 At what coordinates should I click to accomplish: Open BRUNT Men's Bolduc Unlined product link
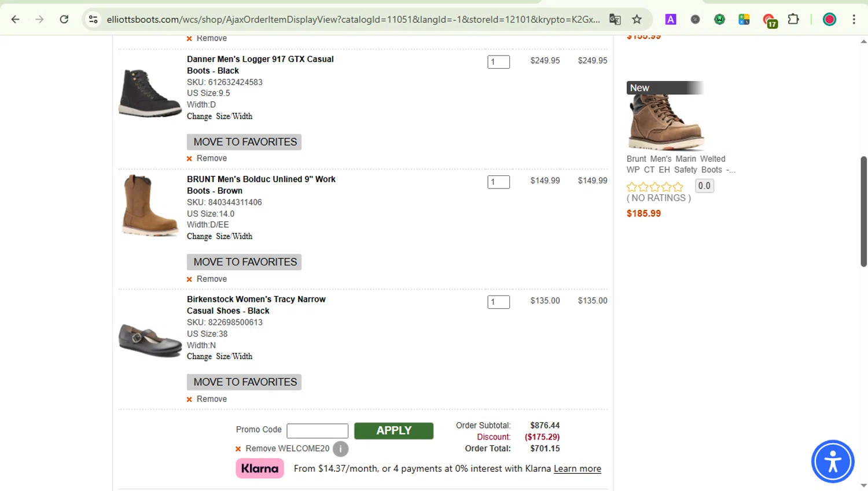point(261,185)
